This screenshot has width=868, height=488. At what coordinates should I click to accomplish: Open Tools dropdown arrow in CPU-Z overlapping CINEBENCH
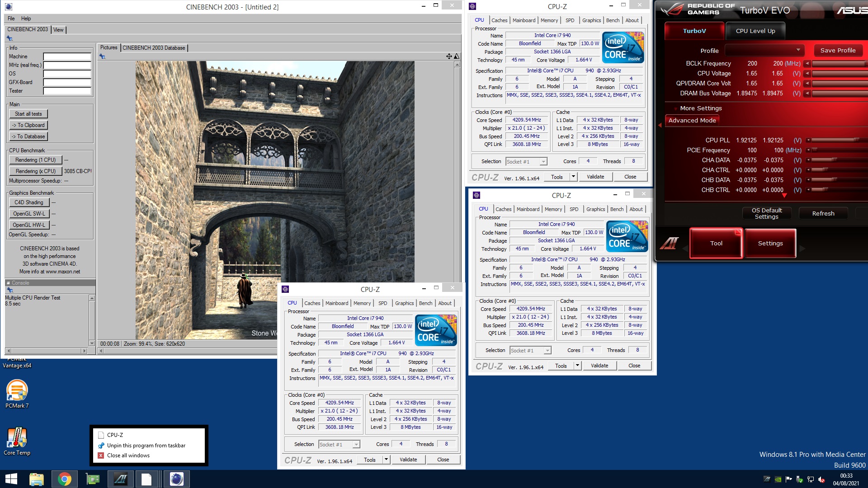point(386,460)
